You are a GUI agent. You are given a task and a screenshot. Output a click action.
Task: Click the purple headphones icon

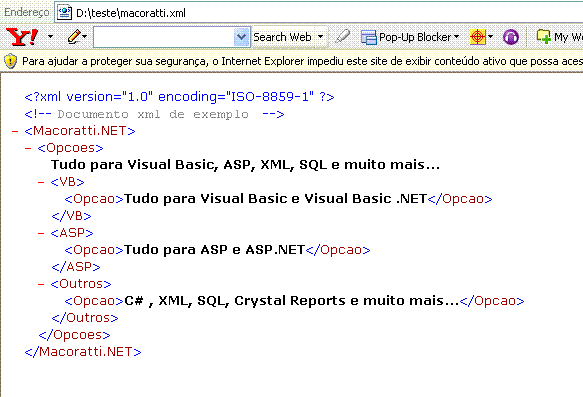511,37
